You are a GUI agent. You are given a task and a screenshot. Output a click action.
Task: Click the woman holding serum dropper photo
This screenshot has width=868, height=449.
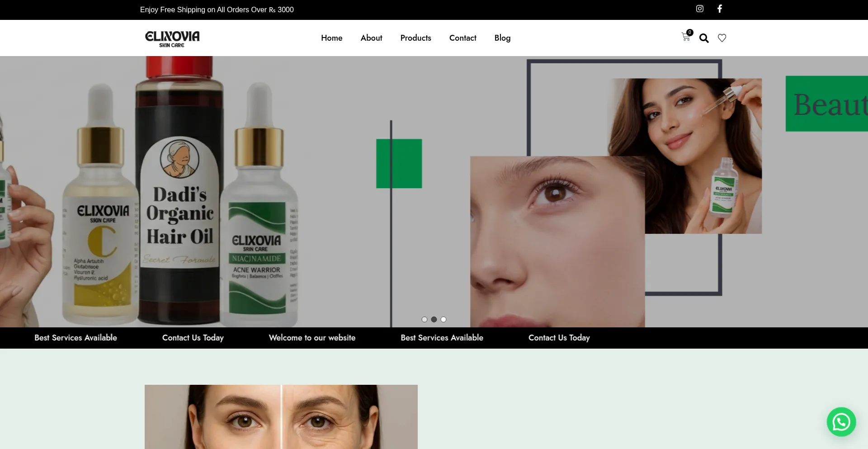tap(685, 156)
